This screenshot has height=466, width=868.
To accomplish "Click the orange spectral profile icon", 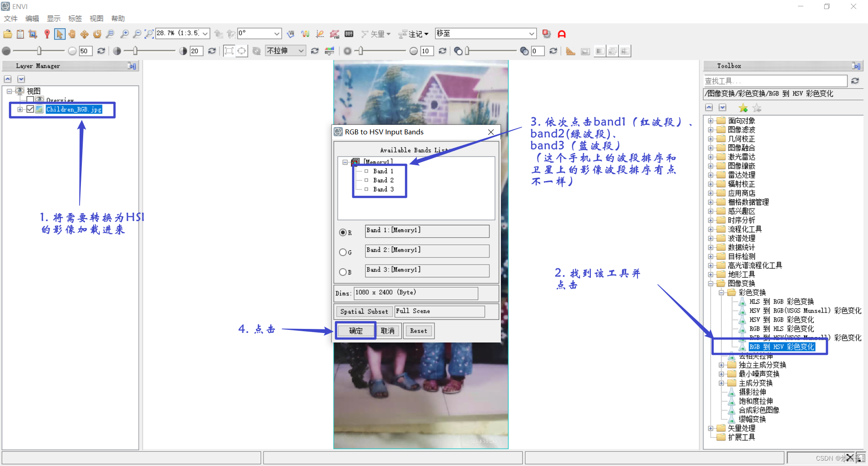I will (306, 34).
